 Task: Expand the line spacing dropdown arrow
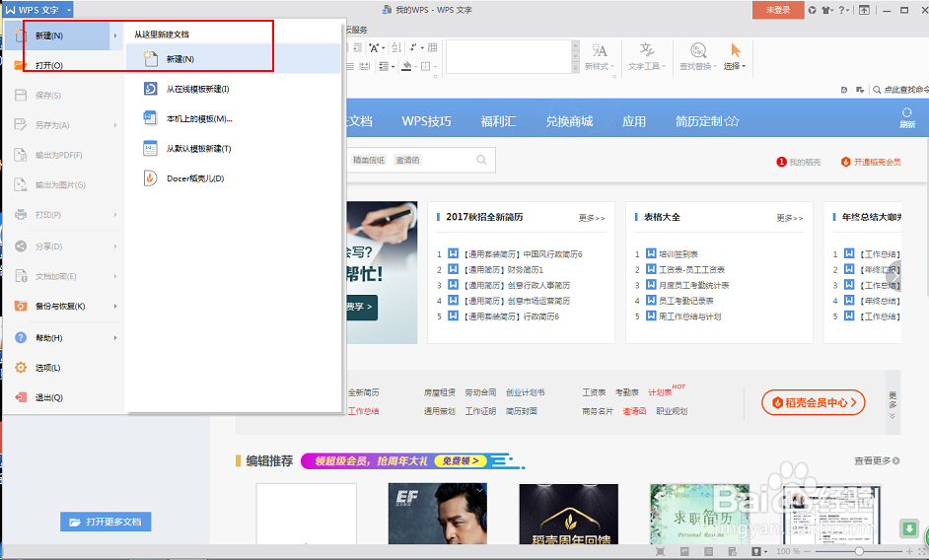[393, 67]
